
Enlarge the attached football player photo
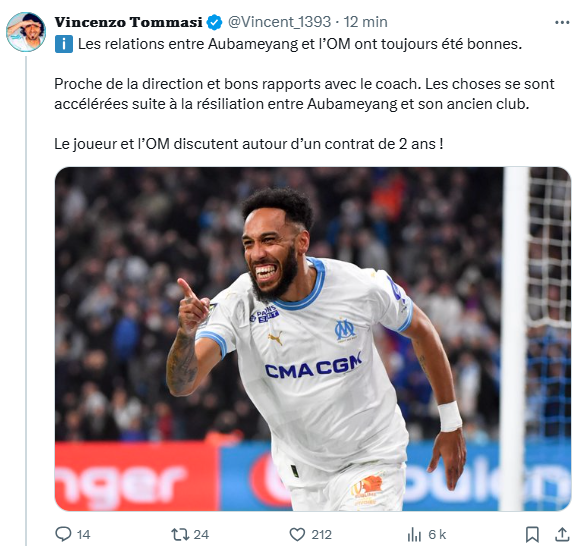coord(313,339)
